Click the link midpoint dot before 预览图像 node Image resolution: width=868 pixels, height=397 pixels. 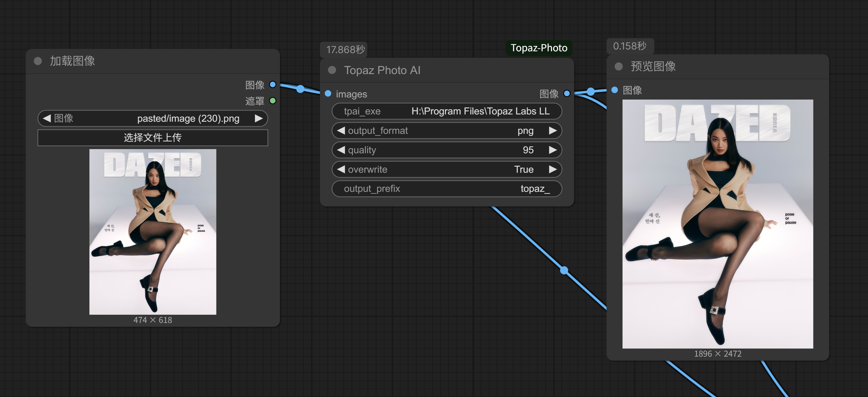590,91
